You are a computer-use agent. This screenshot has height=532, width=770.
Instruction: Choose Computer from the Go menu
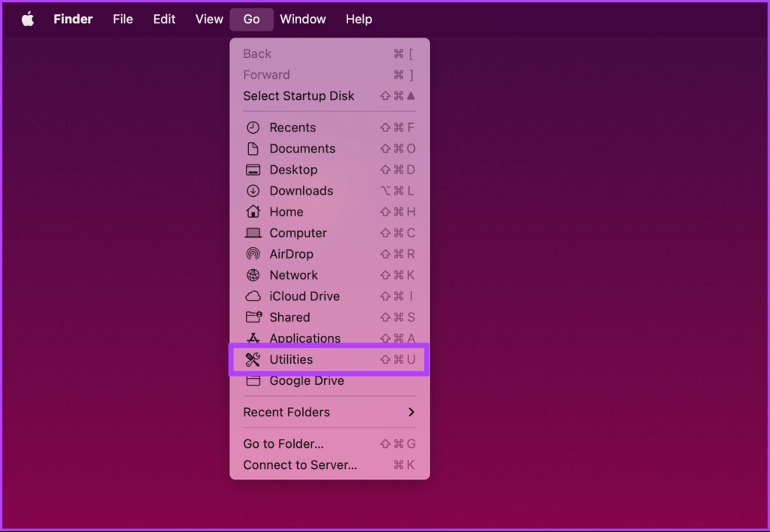click(329, 233)
